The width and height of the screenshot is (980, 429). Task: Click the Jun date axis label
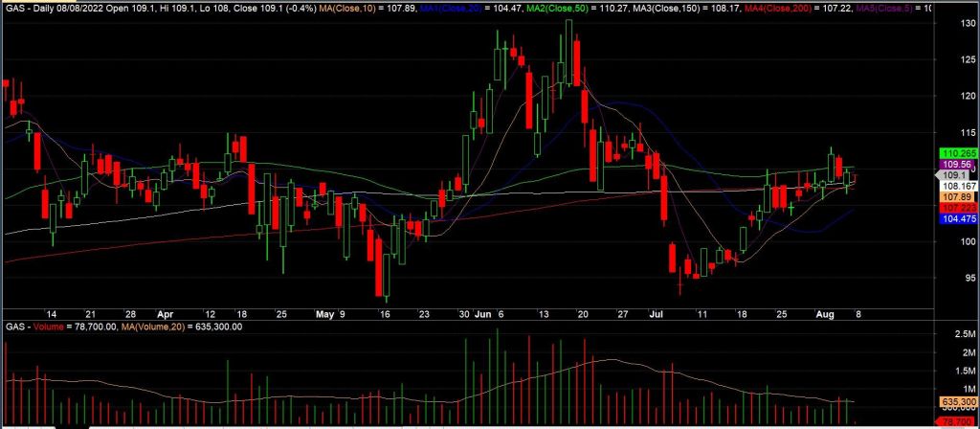(x=483, y=314)
